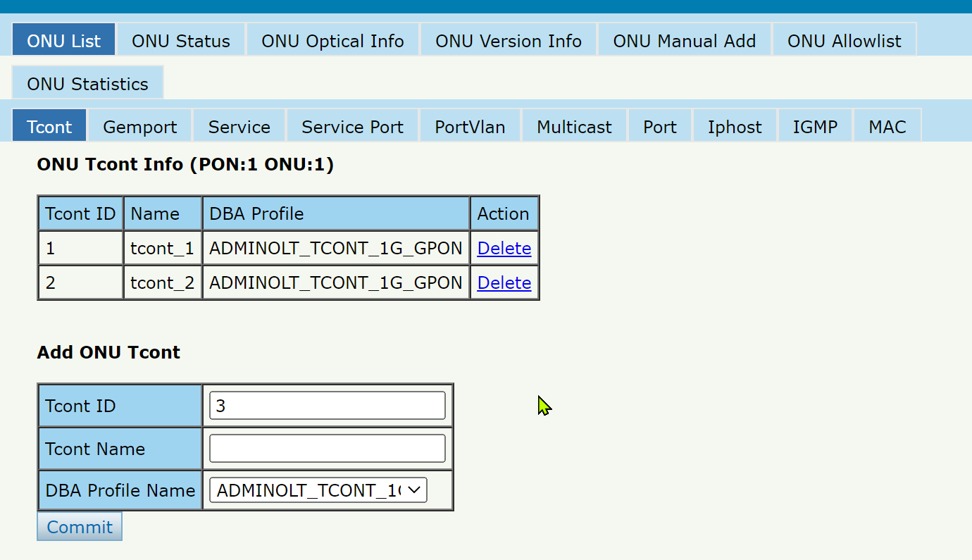Expand the DBA Profile Name dropdown
The height and width of the screenshot is (560, 972).
pos(318,490)
